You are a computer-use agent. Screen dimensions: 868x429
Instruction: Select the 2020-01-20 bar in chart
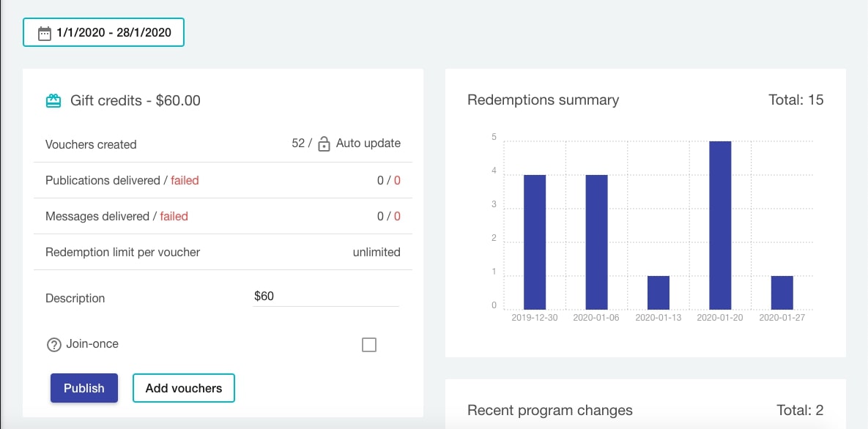click(x=720, y=225)
